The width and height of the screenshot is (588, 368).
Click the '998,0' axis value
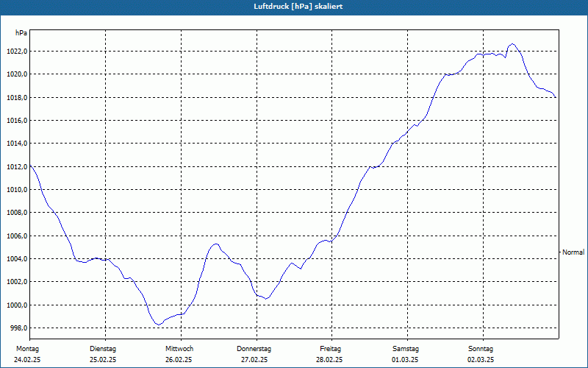coord(18,328)
